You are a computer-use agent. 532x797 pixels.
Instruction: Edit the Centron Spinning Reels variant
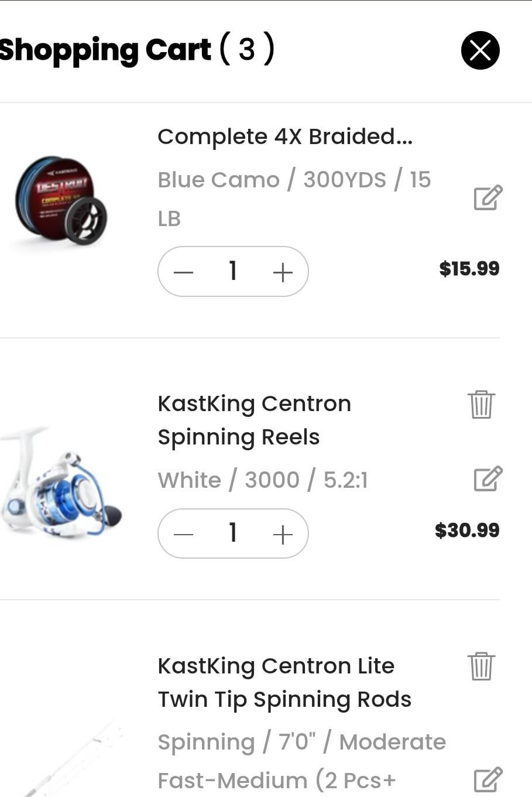pos(488,479)
